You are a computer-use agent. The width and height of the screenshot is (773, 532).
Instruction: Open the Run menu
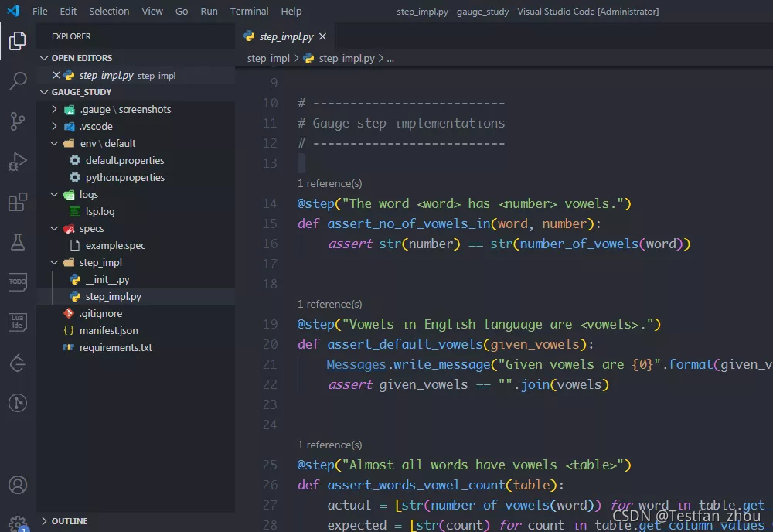point(209,11)
